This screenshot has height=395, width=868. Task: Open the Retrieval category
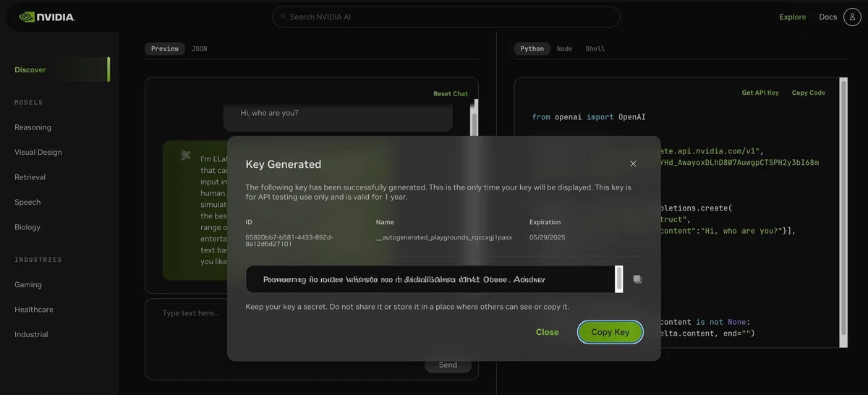(x=30, y=177)
